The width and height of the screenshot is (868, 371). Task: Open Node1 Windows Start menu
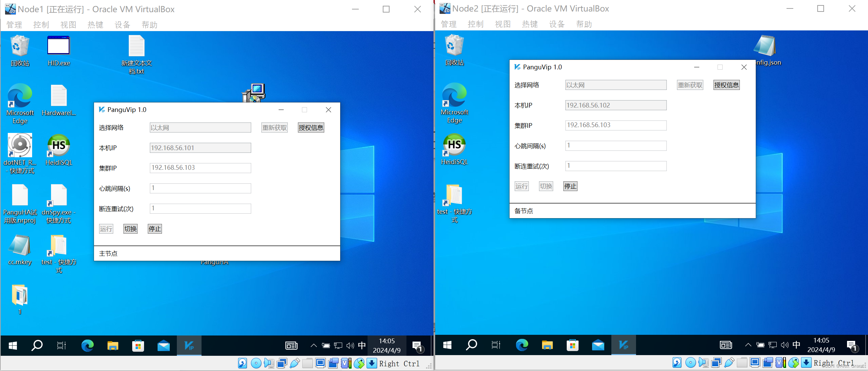pyautogui.click(x=13, y=345)
